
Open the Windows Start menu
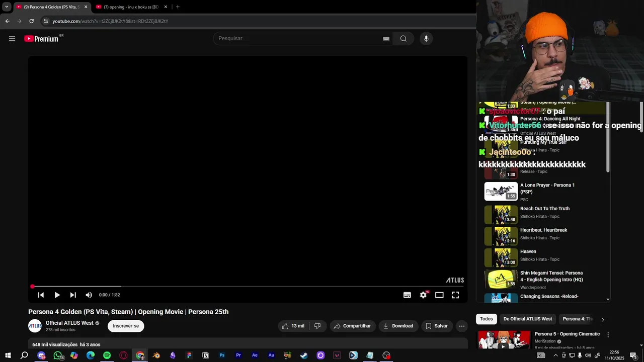click(8, 355)
